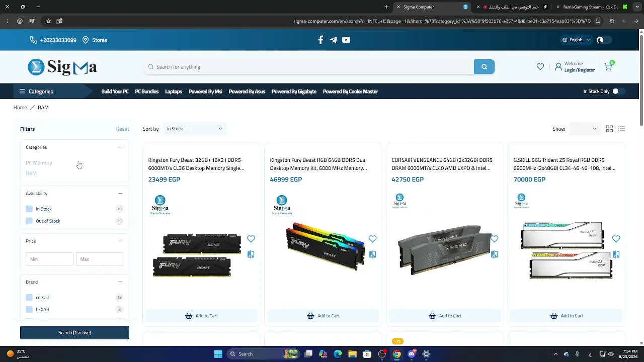Add CORSAIR VENGEANCE 64GB to wishlist
Screen dimensions: 644x362
click(494, 239)
